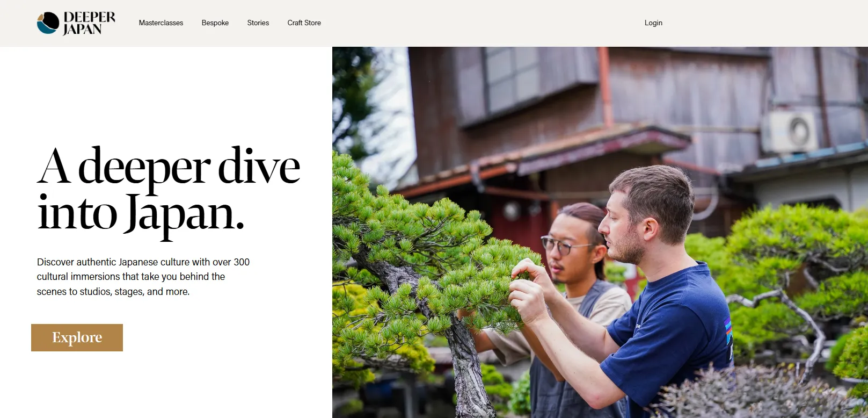The width and height of the screenshot is (868, 418).
Task: Click the air conditioner unit in photo
Action: click(x=791, y=131)
